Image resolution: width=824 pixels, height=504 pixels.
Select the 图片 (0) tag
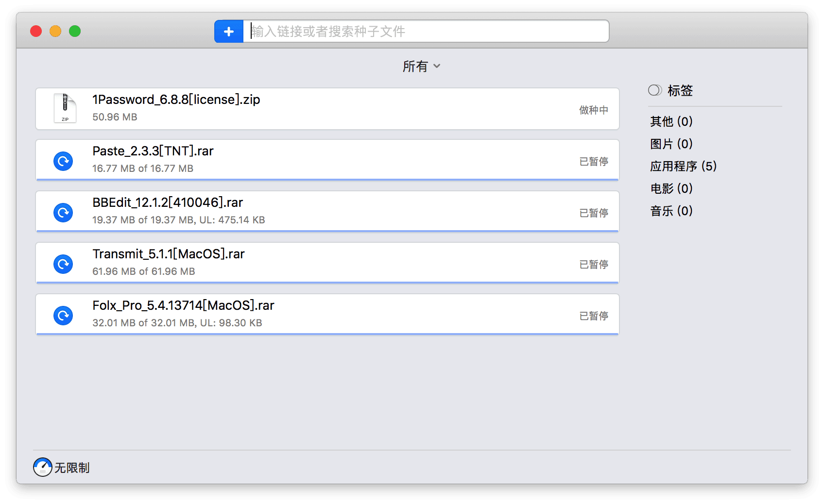tap(671, 144)
